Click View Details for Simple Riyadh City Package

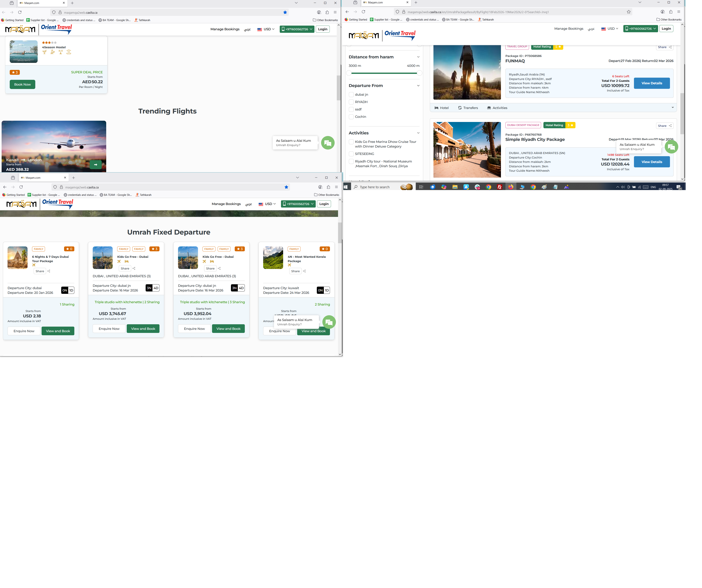tap(652, 162)
